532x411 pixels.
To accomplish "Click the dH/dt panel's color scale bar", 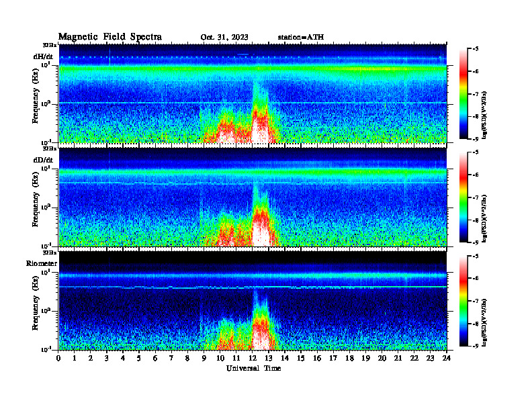I will (463, 94).
